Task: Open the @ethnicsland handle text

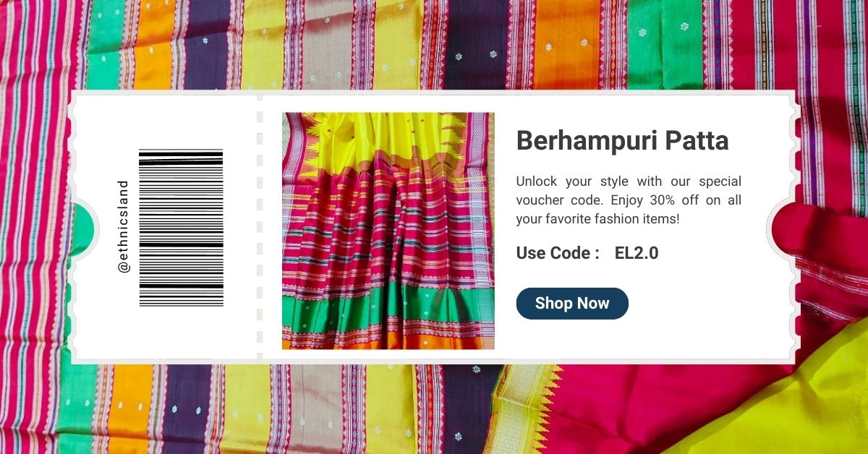Action: click(x=124, y=226)
